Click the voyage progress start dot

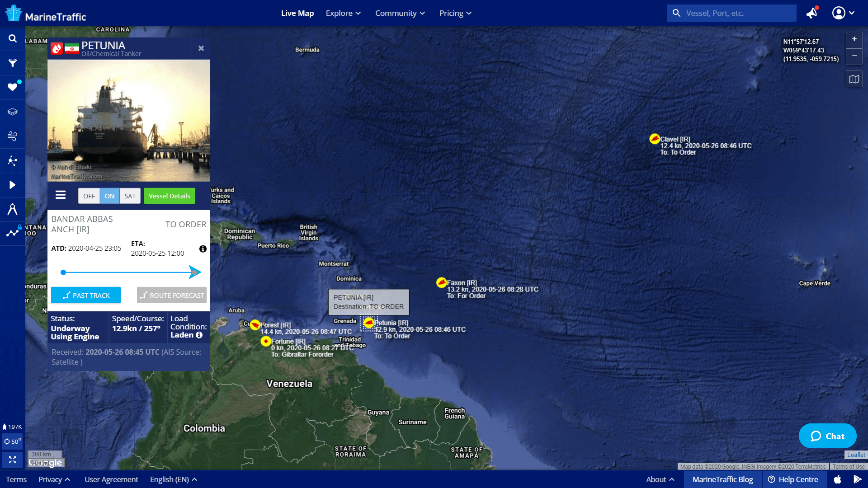[x=63, y=272]
